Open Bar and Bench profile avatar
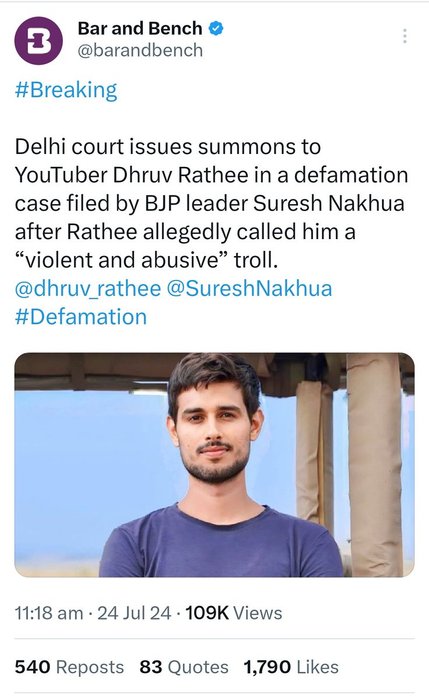Screen dimensions: 429x700 [38, 41]
